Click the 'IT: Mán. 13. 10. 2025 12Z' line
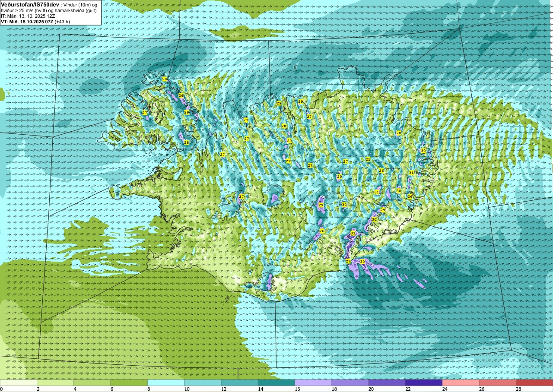553x392 pixels. point(28,16)
